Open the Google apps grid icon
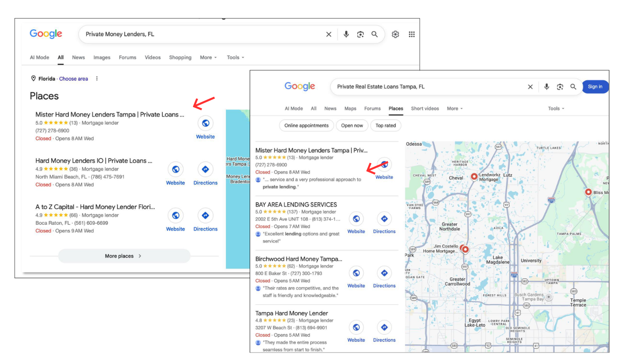Image resolution: width=627 pixels, height=364 pixels. coord(412,34)
